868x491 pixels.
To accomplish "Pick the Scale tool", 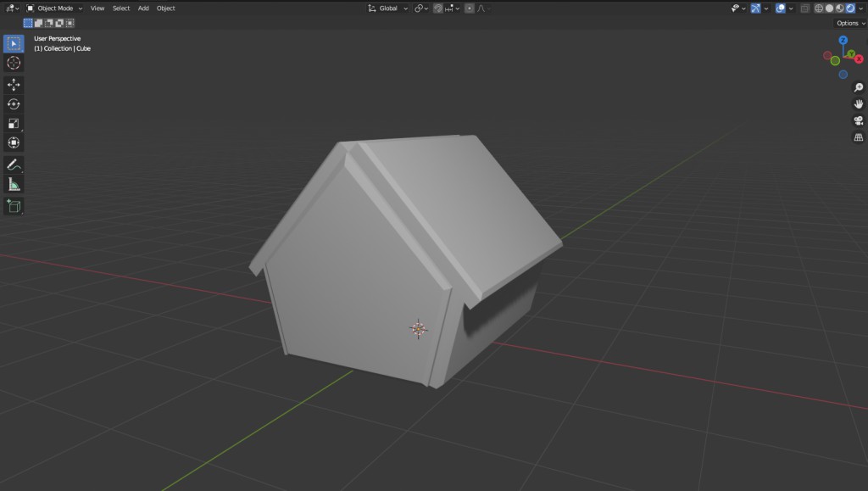I will click(x=14, y=124).
